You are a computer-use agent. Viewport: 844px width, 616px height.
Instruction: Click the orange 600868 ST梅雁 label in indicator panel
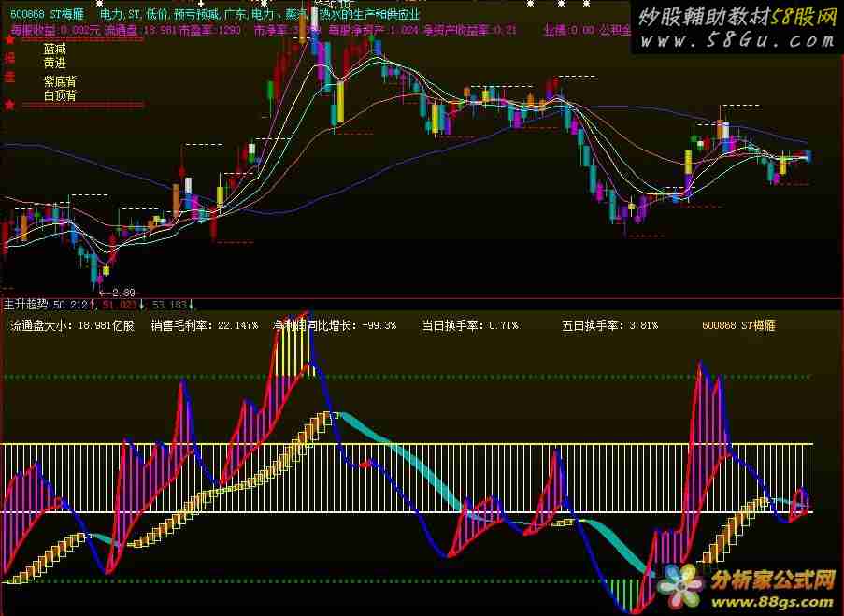click(738, 326)
